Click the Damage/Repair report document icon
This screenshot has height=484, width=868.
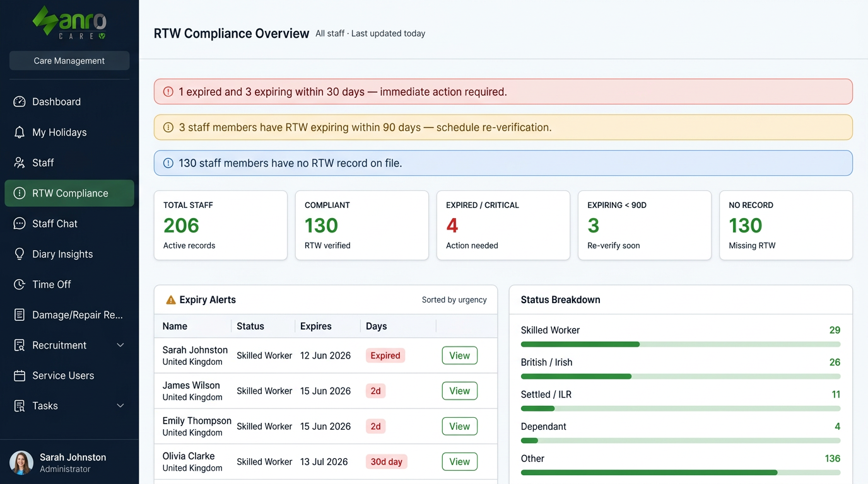coord(20,314)
